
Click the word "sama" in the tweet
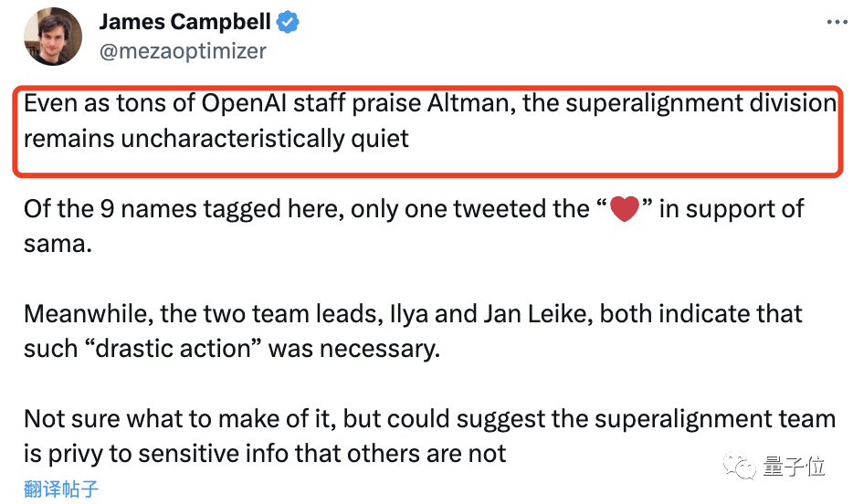(55, 245)
